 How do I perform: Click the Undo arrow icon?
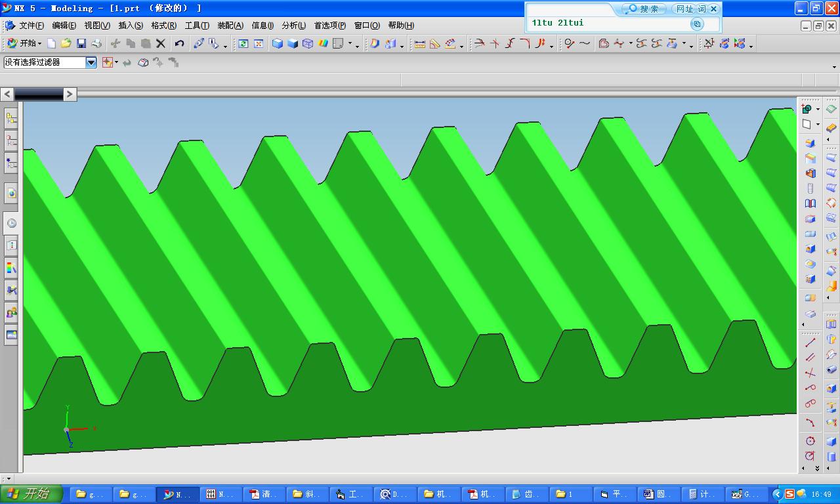[x=179, y=44]
